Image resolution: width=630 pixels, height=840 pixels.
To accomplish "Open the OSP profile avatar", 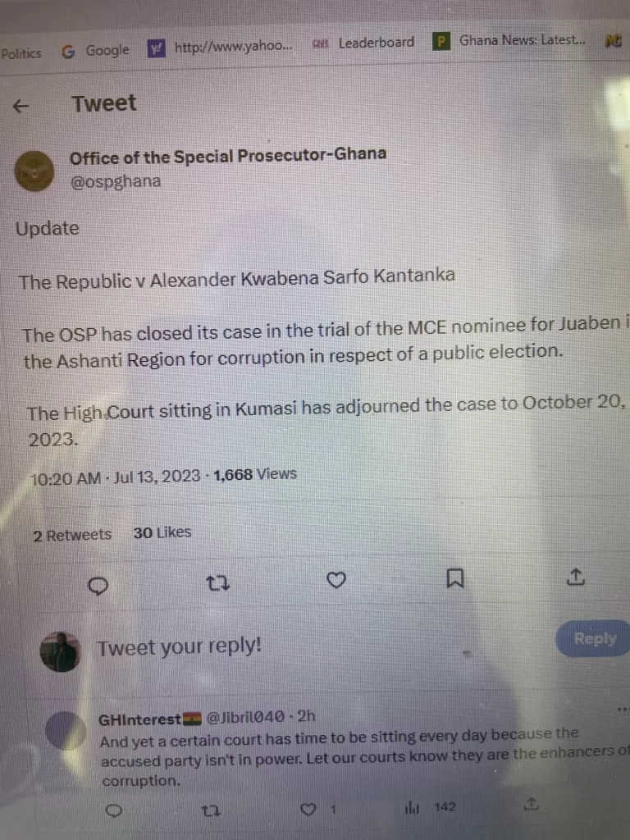I will pos(34,171).
